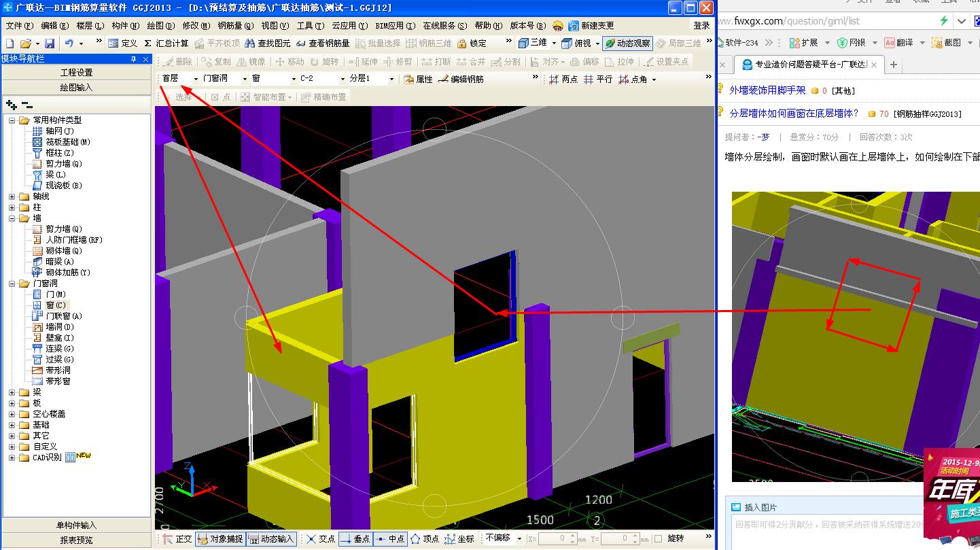
Task: Open the 文件(F) menu
Action: pyautogui.click(x=19, y=26)
